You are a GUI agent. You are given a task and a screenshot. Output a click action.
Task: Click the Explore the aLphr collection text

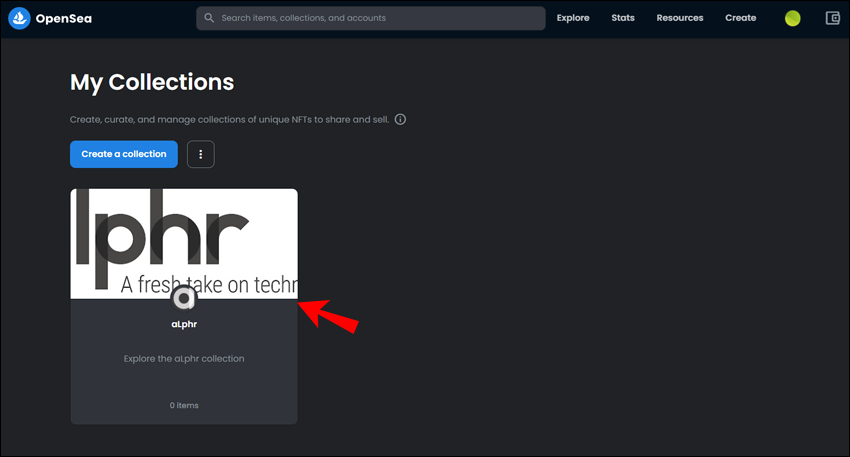tap(184, 358)
